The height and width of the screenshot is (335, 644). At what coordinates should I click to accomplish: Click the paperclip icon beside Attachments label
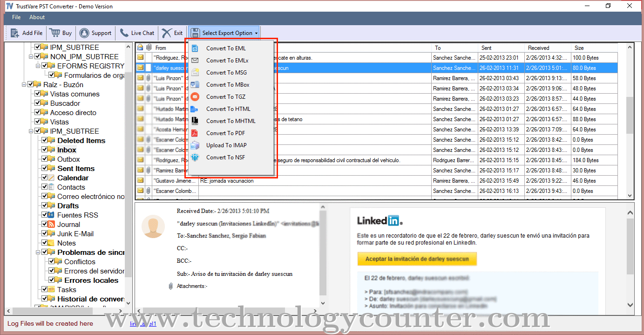[171, 286]
